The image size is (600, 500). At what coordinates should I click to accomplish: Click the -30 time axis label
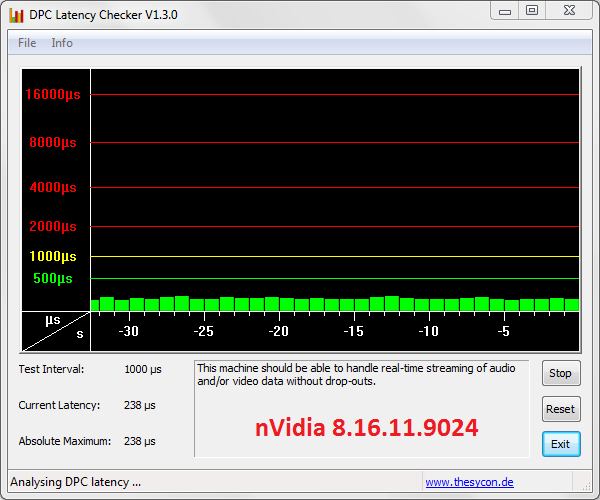pyautogui.click(x=129, y=331)
